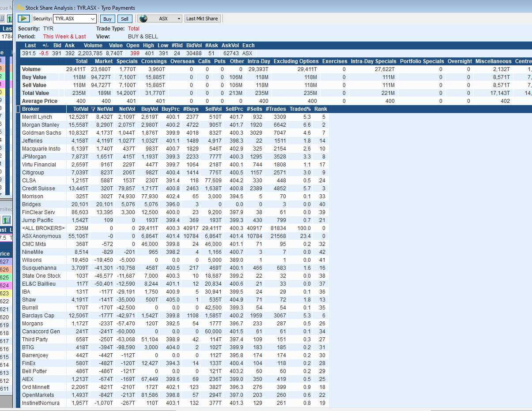This screenshot has width=532, height=411.
Task: Click the #Trades column header
Action: pos(276,109)
